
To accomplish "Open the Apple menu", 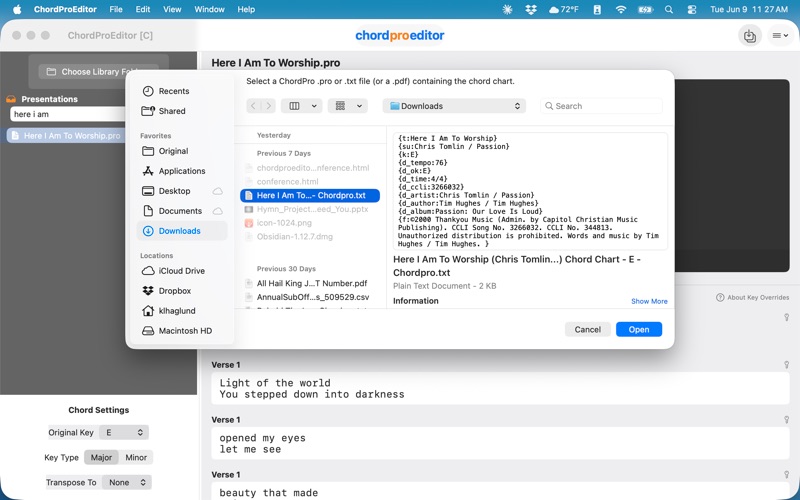I will (17, 9).
